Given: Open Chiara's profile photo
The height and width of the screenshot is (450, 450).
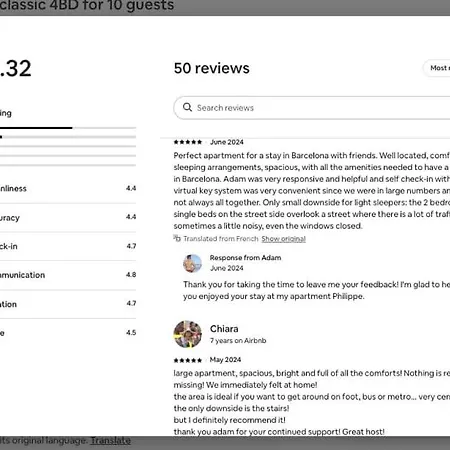Looking at the screenshot, I should (187, 334).
